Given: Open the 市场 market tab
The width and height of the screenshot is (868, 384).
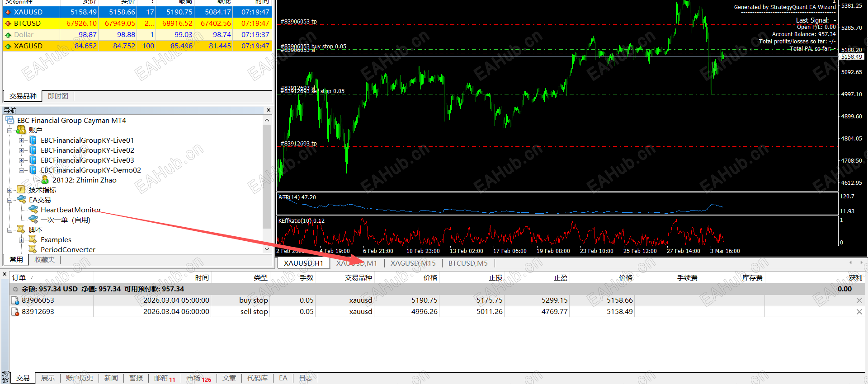Looking at the screenshot, I should coord(199,378).
